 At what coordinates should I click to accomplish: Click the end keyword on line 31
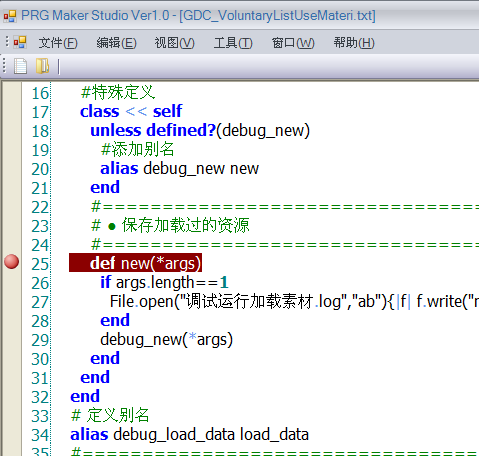point(95,377)
